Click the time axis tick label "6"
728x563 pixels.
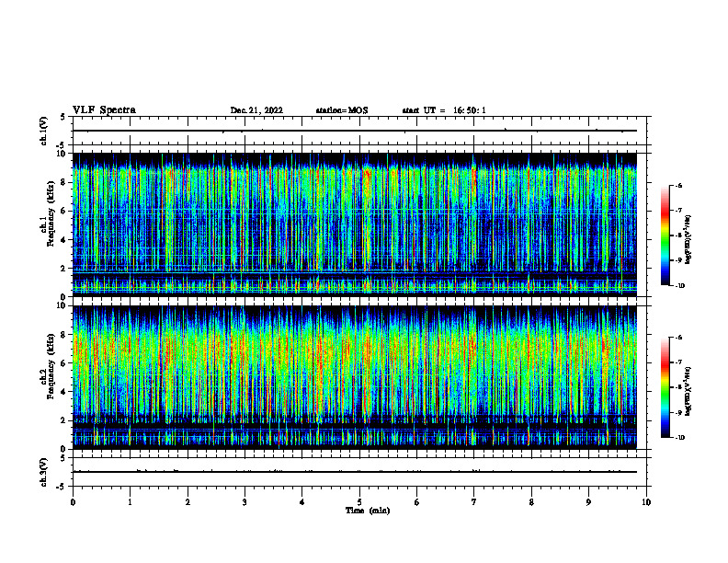pyautogui.click(x=417, y=502)
